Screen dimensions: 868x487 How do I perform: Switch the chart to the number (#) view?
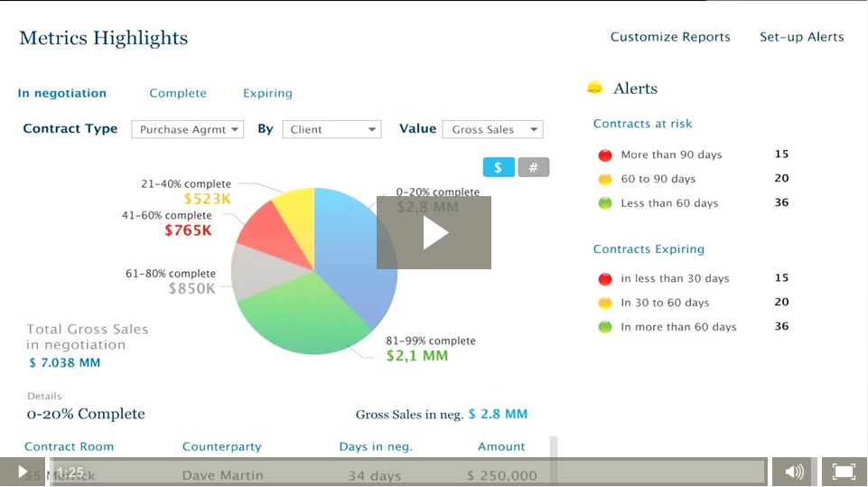(x=533, y=167)
